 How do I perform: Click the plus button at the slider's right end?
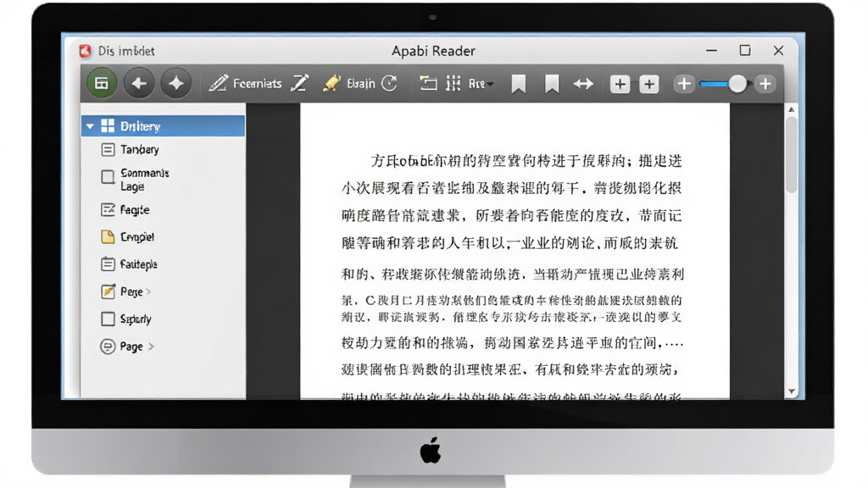point(765,84)
